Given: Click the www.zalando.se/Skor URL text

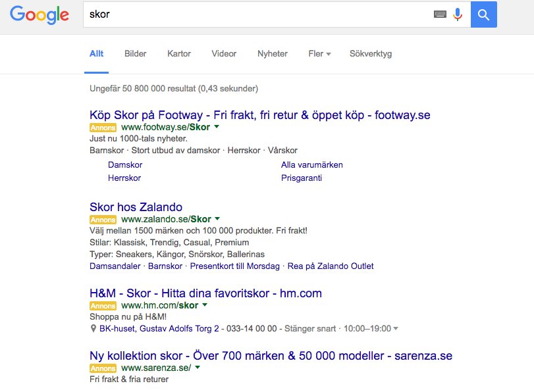Looking at the screenshot, I should coord(166,219).
